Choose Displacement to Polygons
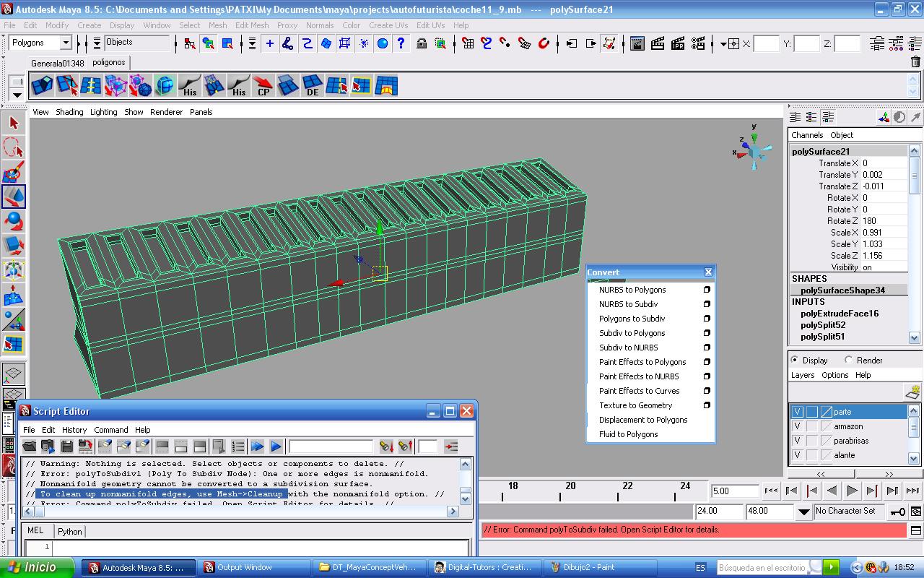Viewport: 924px width, 578px height. pos(643,420)
